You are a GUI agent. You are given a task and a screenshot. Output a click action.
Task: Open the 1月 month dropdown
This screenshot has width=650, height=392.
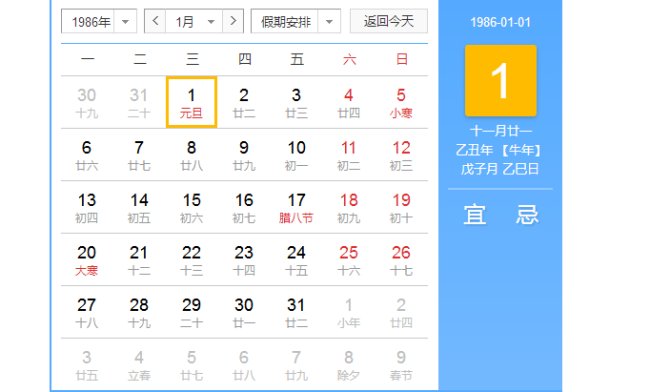tap(194, 21)
